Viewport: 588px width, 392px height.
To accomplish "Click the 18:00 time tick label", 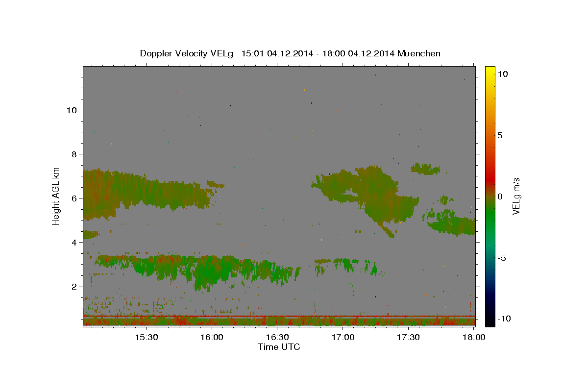I will [x=474, y=337].
